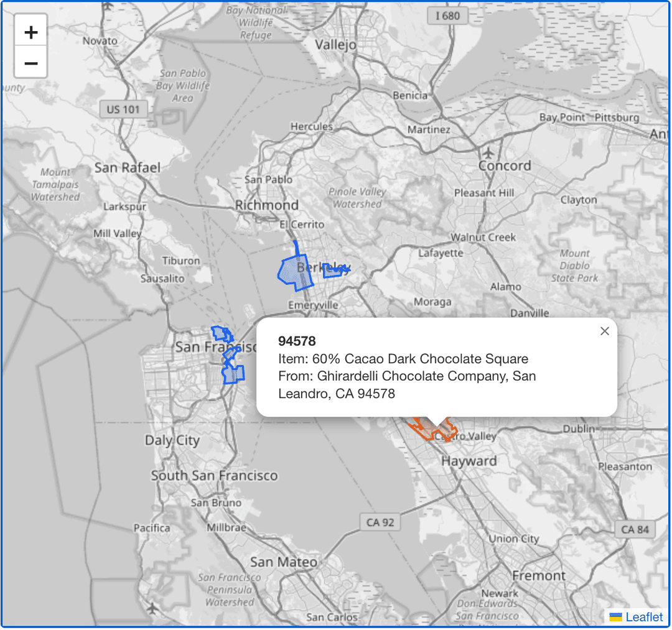The width and height of the screenshot is (672, 630).
Task: Zoom out using the minus button
Action: (31, 63)
